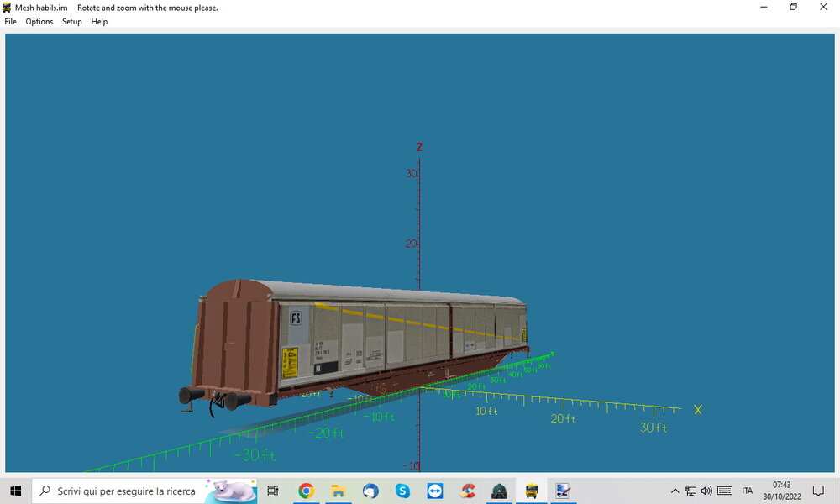Open File Explorer from taskbar
The width and height of the screenshot is (840, 504).
(338, 491)
